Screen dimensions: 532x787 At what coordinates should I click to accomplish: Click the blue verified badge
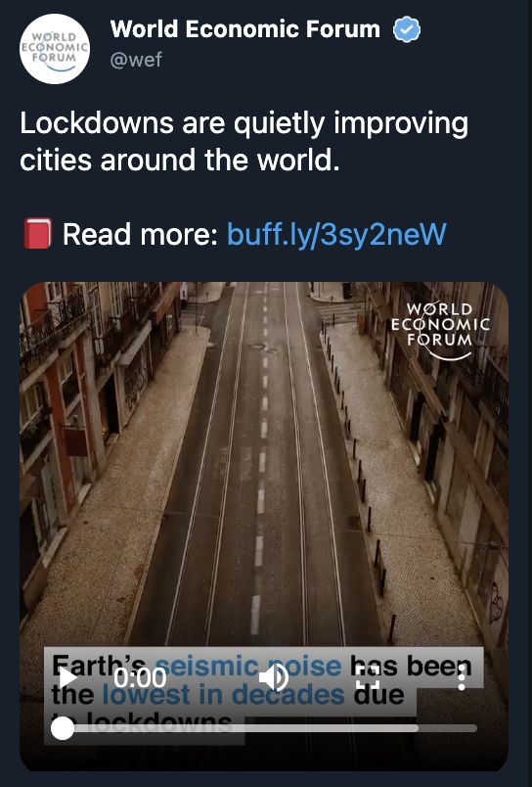click(x=406, y=29)
